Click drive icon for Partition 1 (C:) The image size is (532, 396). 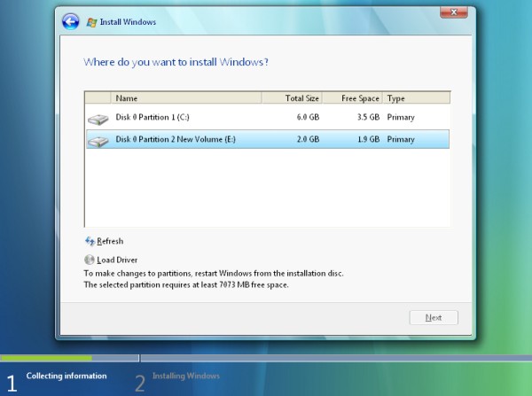[x=98, y=119]
